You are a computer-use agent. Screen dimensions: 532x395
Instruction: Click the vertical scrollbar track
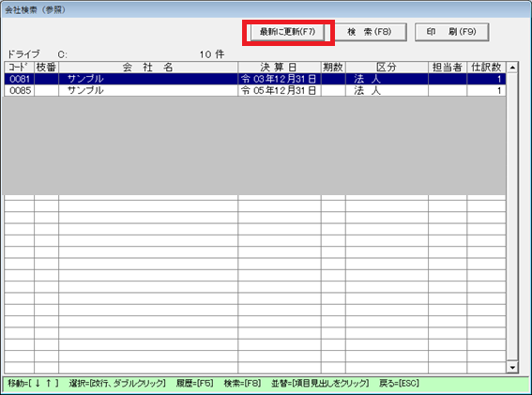coord(512,217)
